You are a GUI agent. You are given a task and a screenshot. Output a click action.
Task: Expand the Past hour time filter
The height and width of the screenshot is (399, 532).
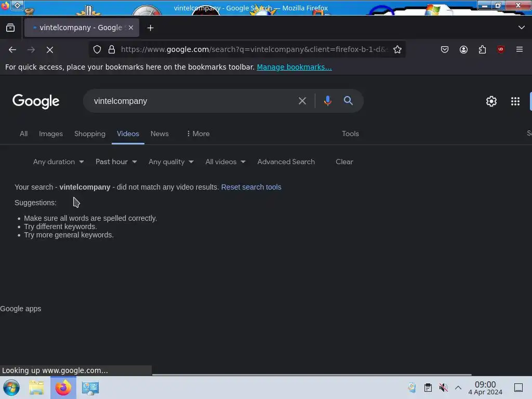coord(116,162)
